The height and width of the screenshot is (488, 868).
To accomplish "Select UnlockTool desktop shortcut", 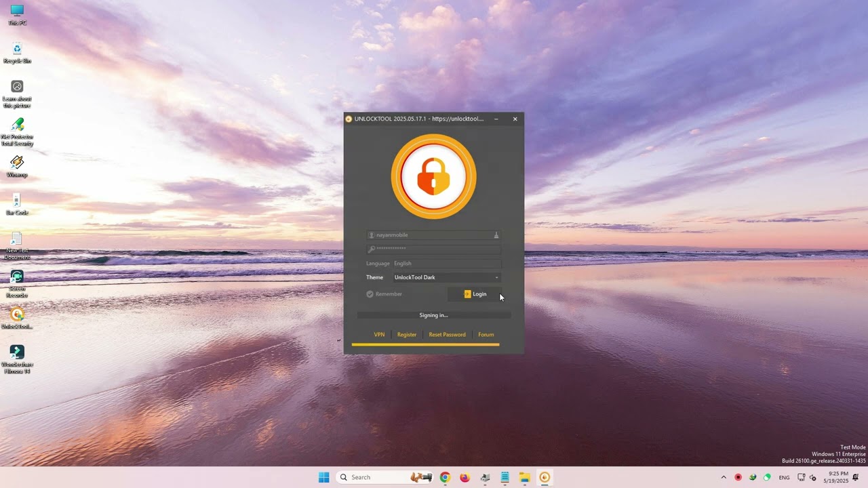I will [17, 319].
